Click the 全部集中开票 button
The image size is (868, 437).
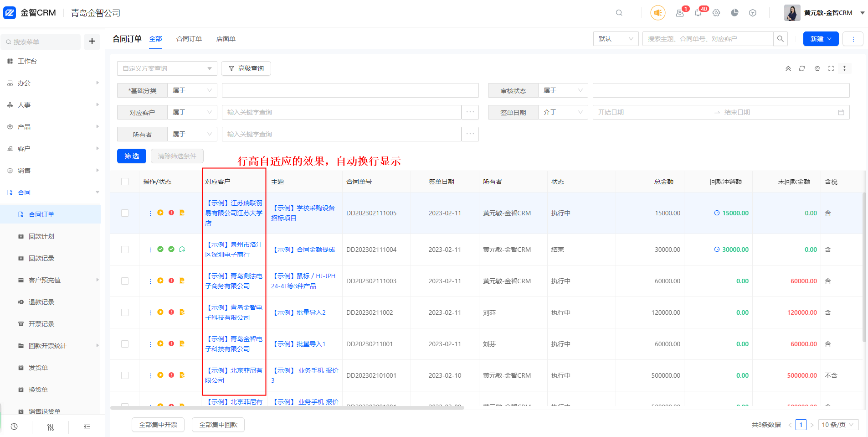[158, 425]
